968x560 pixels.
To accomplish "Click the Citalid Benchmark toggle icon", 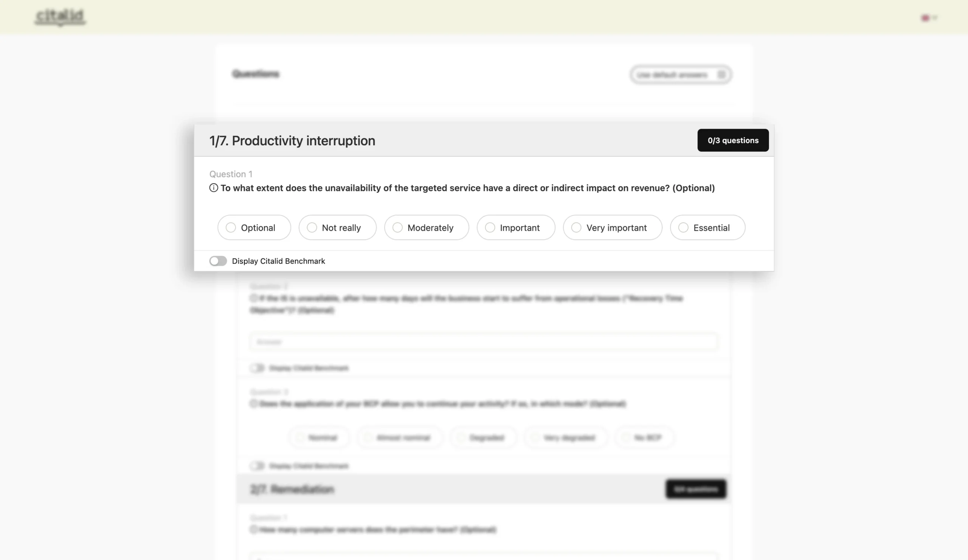I will pyautogui.click(x=218, y=261).
